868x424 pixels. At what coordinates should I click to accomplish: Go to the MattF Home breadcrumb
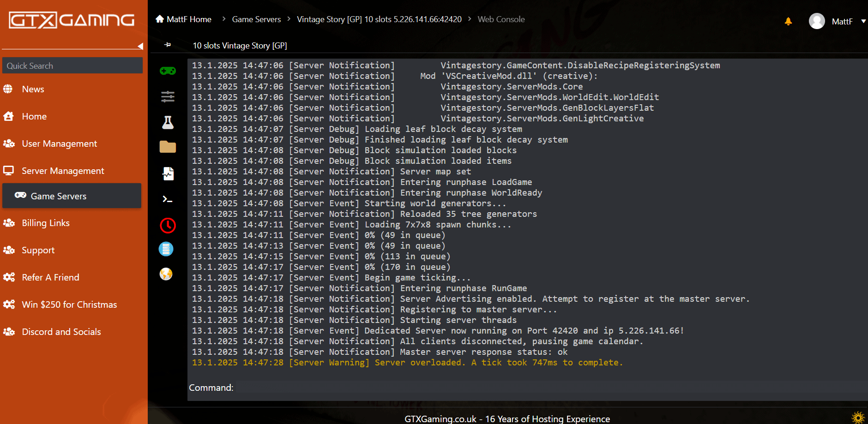click(184, 19)
